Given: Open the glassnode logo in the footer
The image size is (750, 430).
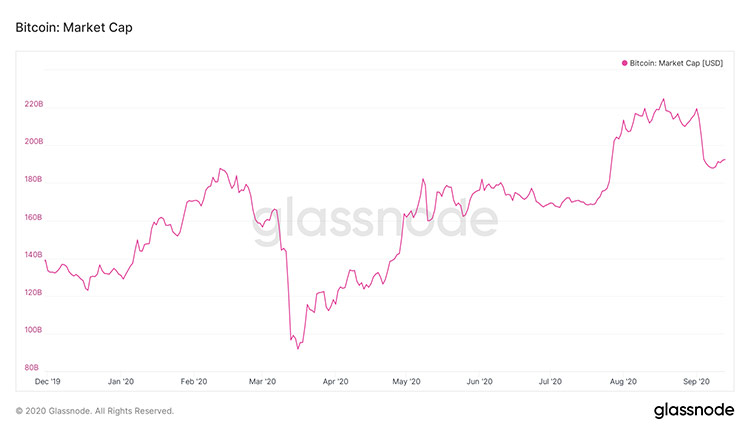Looking at the screenshot, I should click(x=694, y=410).
